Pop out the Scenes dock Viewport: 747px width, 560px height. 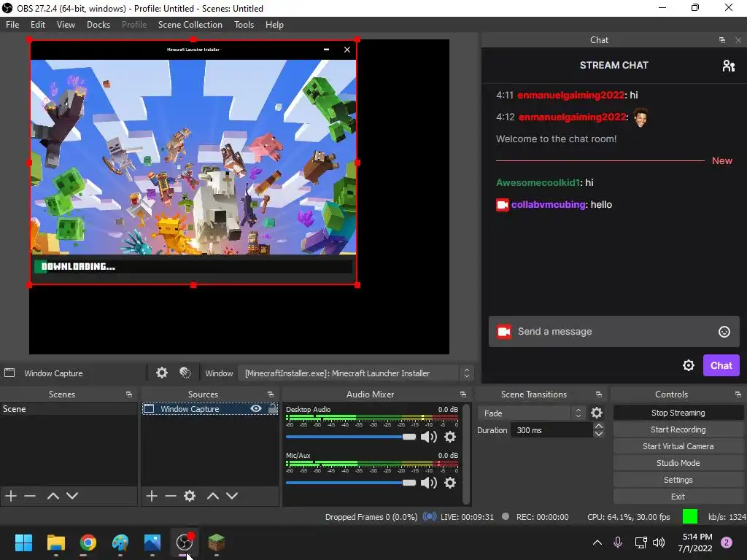(x=128, y=394)
